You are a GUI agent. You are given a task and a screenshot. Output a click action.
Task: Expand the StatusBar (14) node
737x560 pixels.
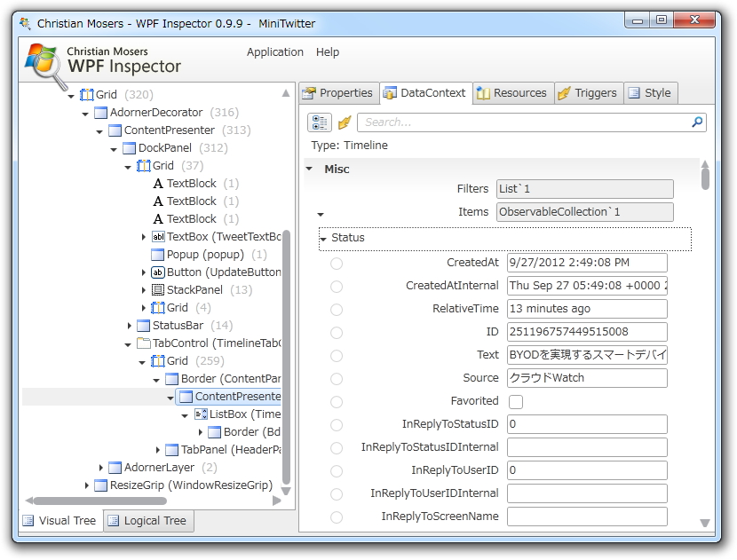130,326
